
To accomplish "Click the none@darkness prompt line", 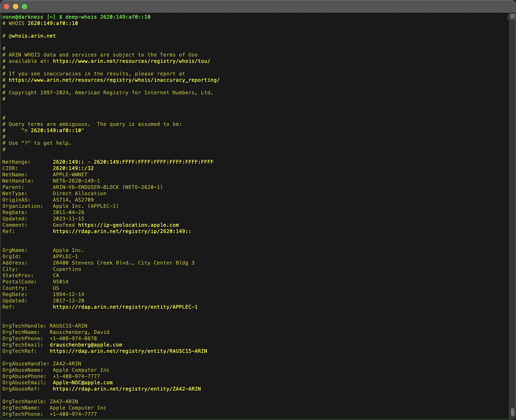I will 22,17.
